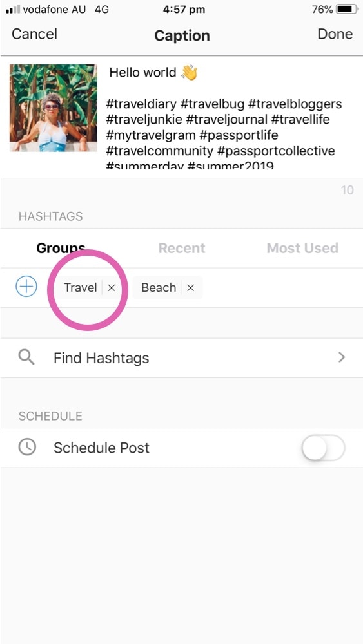The image size is (363, 644).
Task: Insert the Beach hashtag group
Action: (159, 288)
